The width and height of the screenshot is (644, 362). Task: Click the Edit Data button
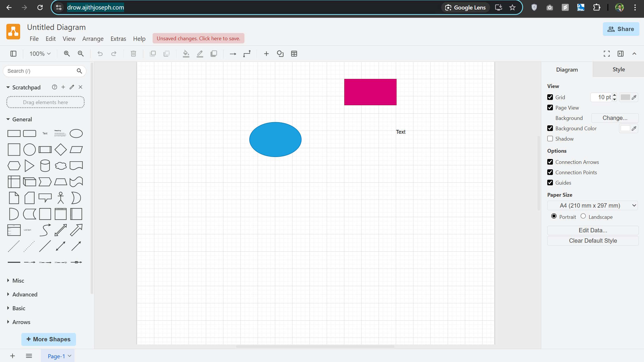[593, 230]
